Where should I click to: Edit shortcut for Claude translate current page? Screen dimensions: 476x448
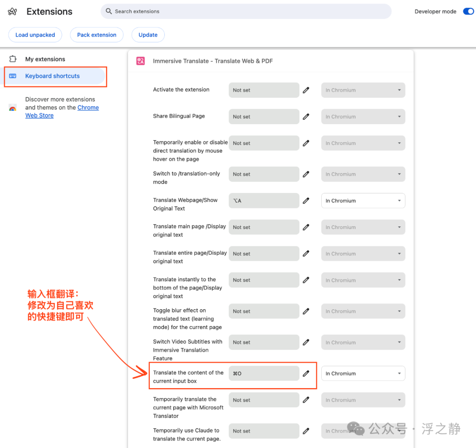(306, 431)
